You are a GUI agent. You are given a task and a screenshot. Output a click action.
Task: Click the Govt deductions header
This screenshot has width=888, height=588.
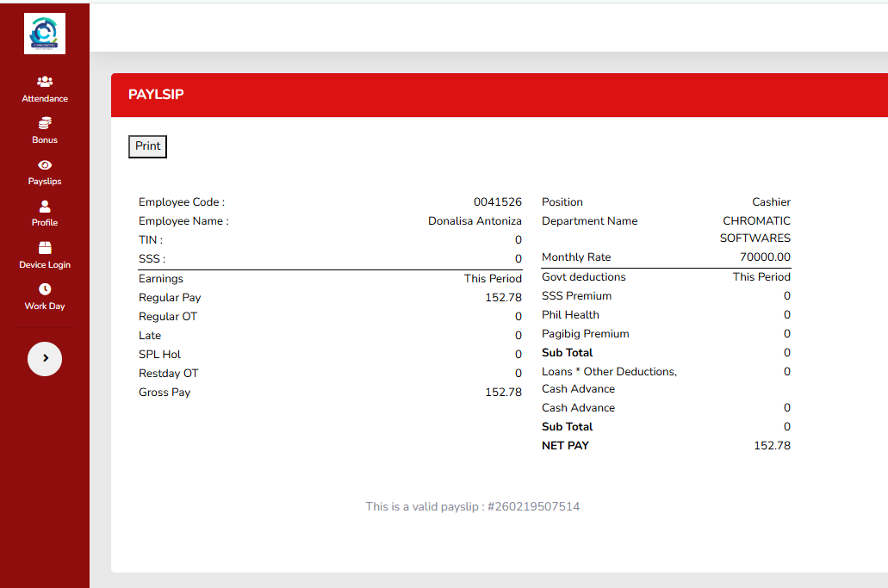pyautogui.click(x=584, y=276)
